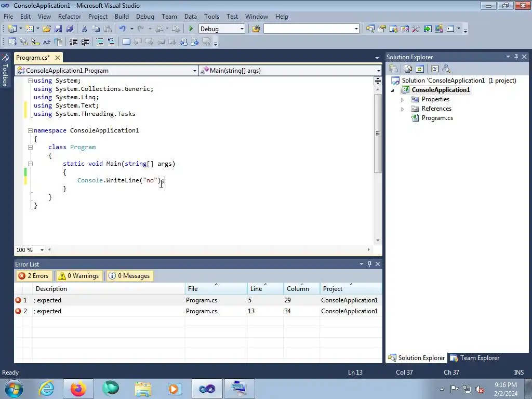Sort Error List by Line column
The image size is (532, 399).
pos(265,289)
